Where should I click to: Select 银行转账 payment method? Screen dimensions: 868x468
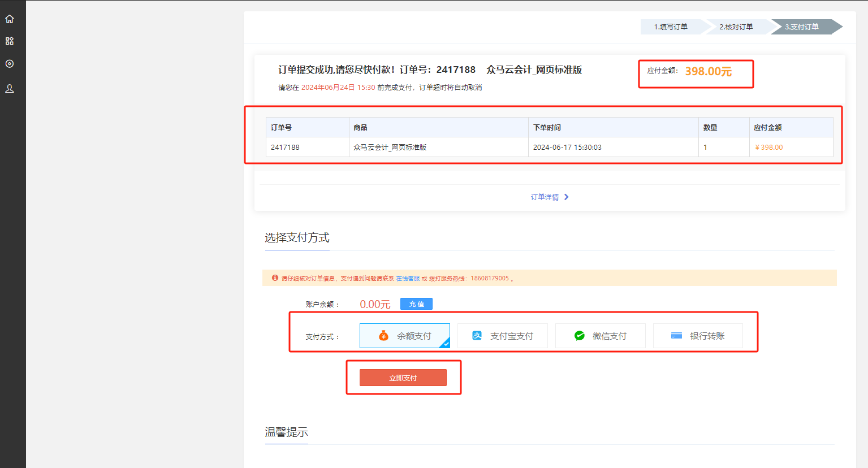point(698,336)
